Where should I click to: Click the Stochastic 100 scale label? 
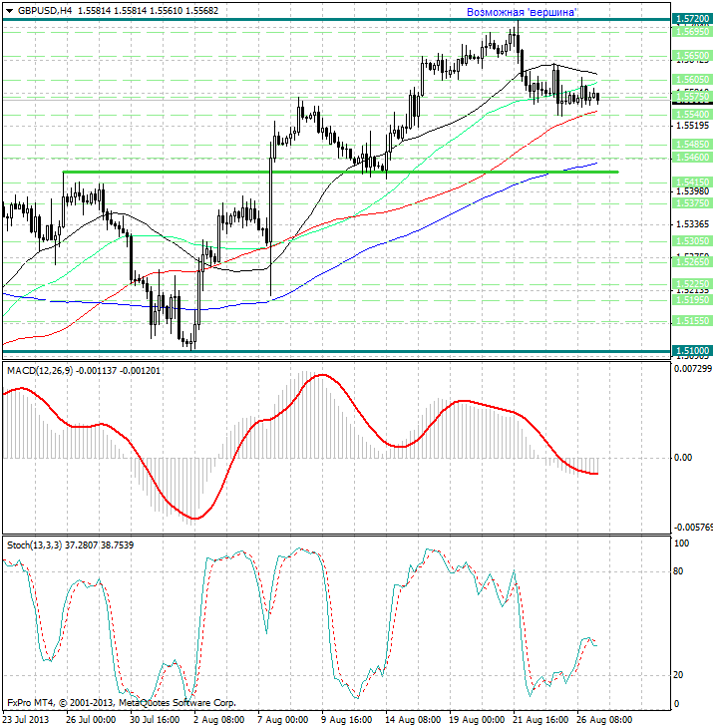(x=681, y=544)
